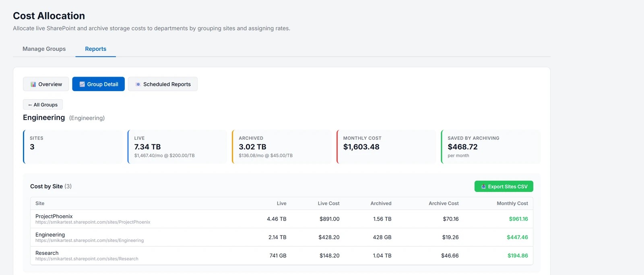Click the 741 GB live value
Image resolution: width=644 pixels, height=275 pixels.
click(x=278, y=256)
